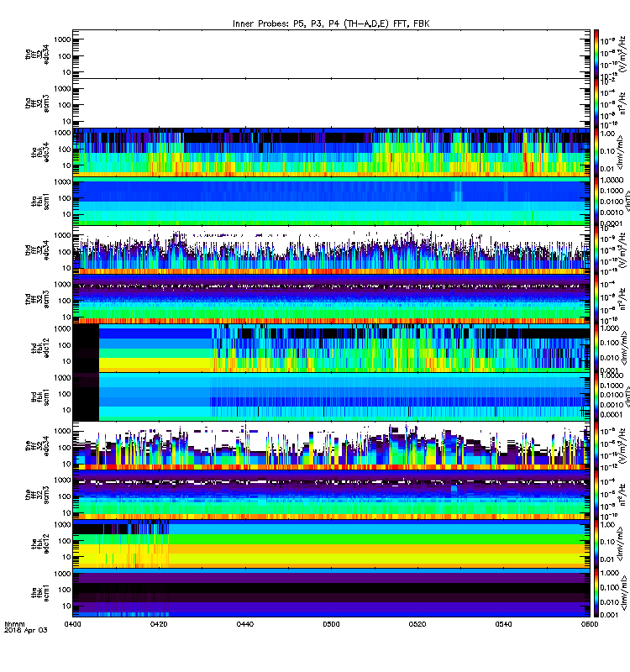Click the '0520' time axis label
Viewport: 630px width, 672px height.
417,624
